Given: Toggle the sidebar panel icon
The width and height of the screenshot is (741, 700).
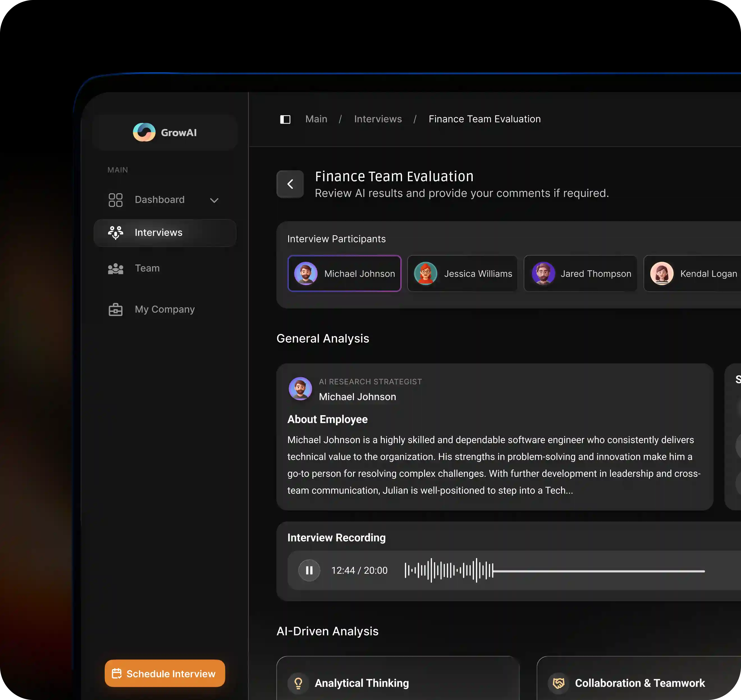Looking at the screenshot, I should (x=285, y=119).
